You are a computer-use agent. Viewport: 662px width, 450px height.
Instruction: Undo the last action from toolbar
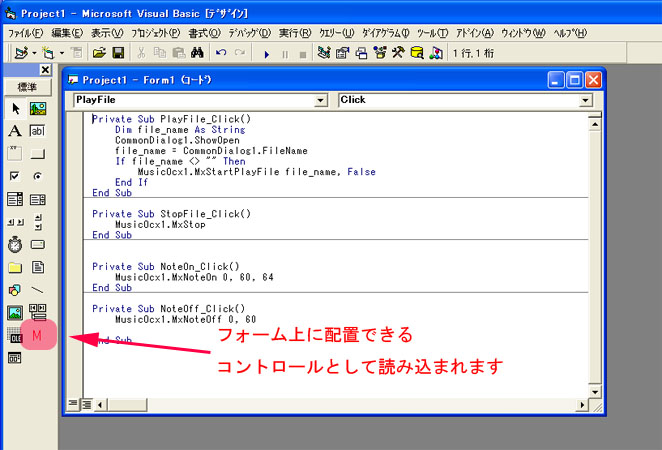click(221, 53)
